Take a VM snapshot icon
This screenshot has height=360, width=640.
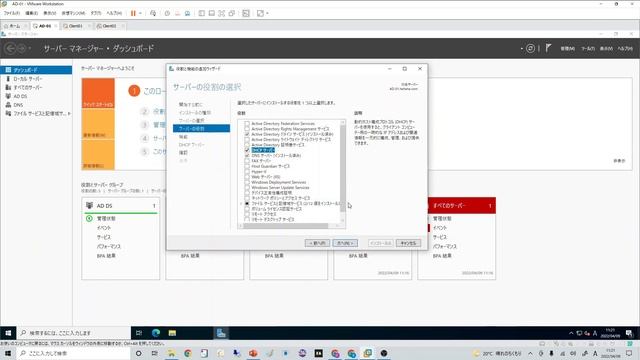coord(167,13)
